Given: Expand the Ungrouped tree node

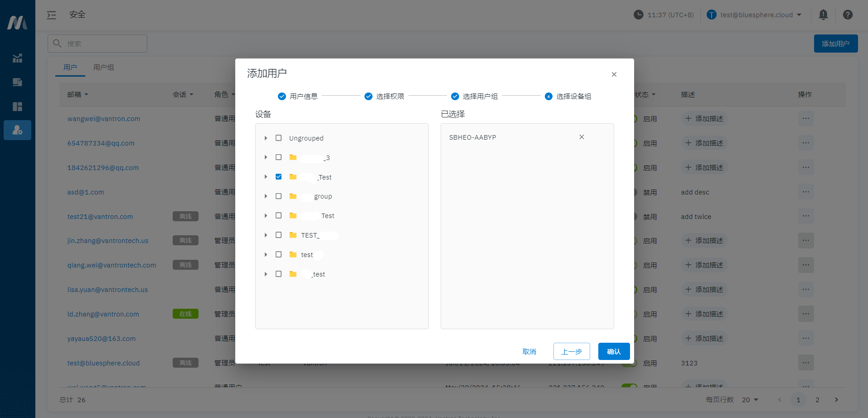Looking at the screenshot, I should (266, 138).
